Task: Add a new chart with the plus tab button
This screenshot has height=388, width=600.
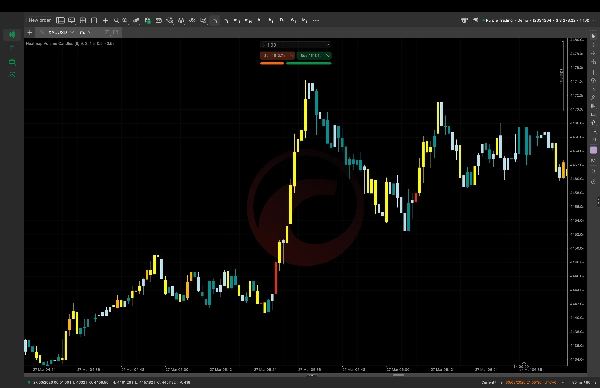Action: click(x=29, y=33)
